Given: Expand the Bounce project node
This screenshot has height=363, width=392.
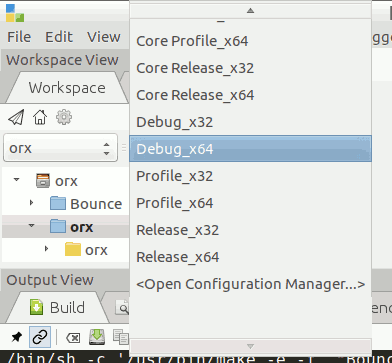Looking at the screenshot, I should point(31,203).
